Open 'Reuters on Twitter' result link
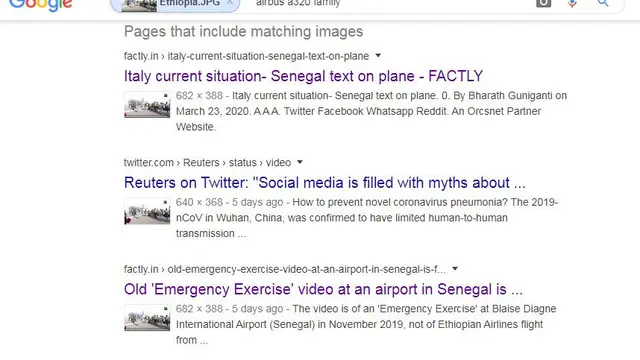 pos(324,182)
